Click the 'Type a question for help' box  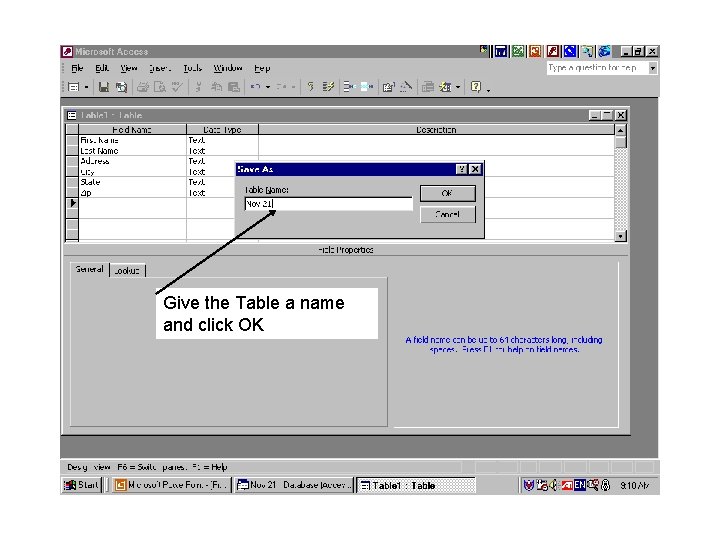point(597,68)
